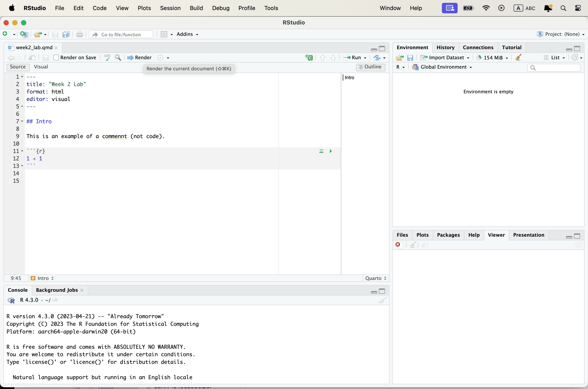Open the Session menu
Screen dimensions: 588x389
[170, 8]
